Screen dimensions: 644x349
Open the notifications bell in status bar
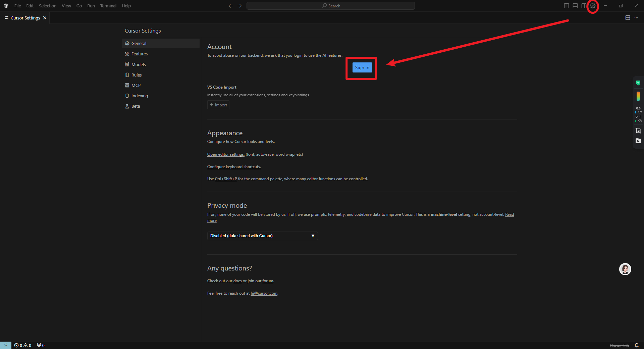tap(636, 345)
